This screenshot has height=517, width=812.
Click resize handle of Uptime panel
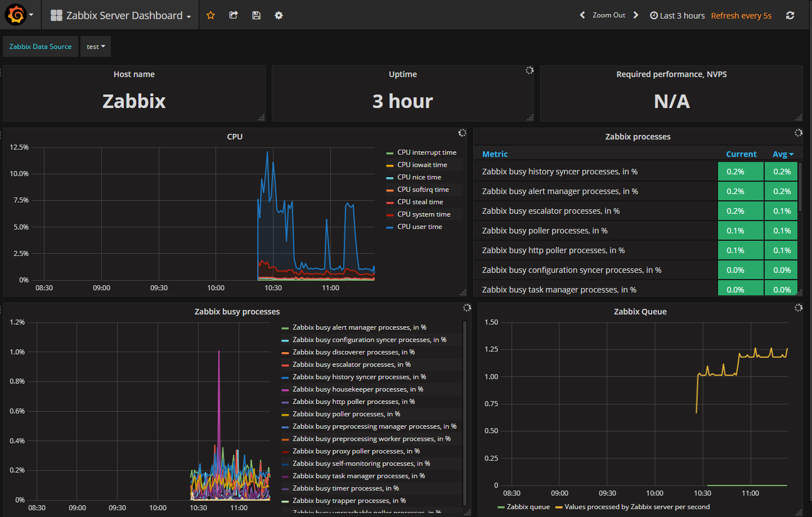click(x=530, y=118)
